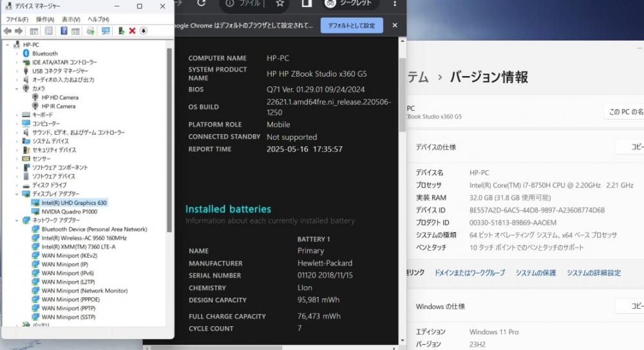Toggle the action pane toolbar icon
This screenshot has width=644, height=350.
(x=75, y=31)
